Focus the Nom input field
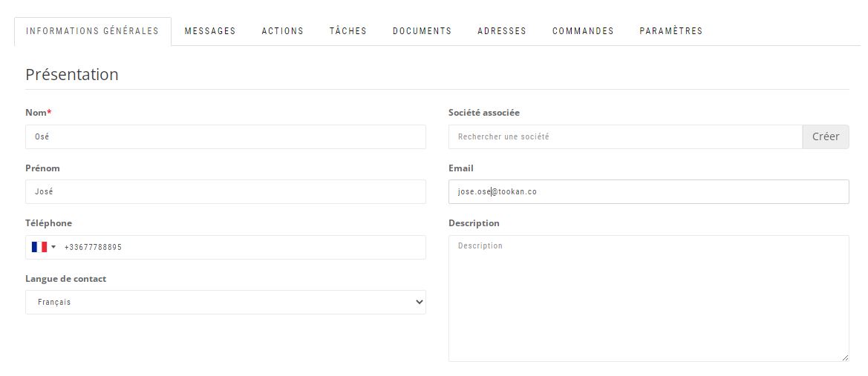The image size is (868, 376). point(225,136)
